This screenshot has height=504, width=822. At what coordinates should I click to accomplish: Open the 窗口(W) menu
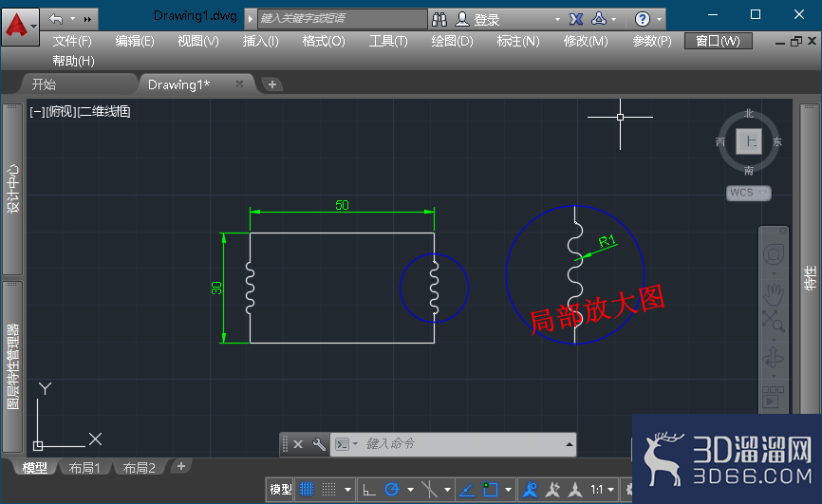(719, 41)
